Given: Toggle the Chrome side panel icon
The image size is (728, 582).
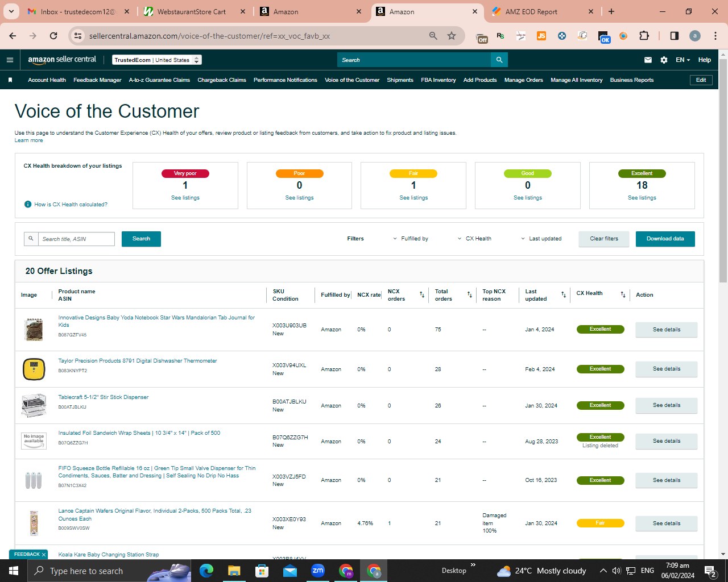Looking at the screenshot, I should [x=675, y=36].
